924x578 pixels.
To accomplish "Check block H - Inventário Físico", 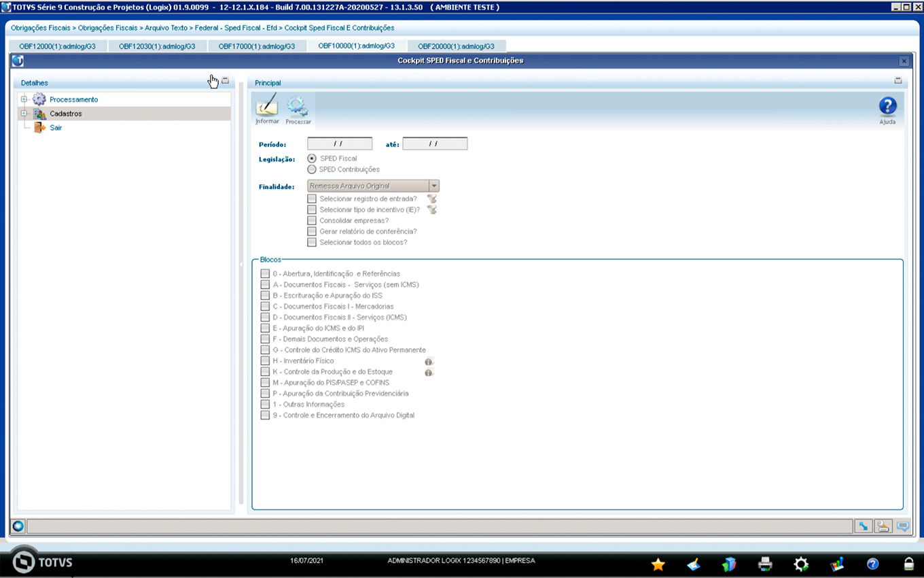I will coord(265,361).
